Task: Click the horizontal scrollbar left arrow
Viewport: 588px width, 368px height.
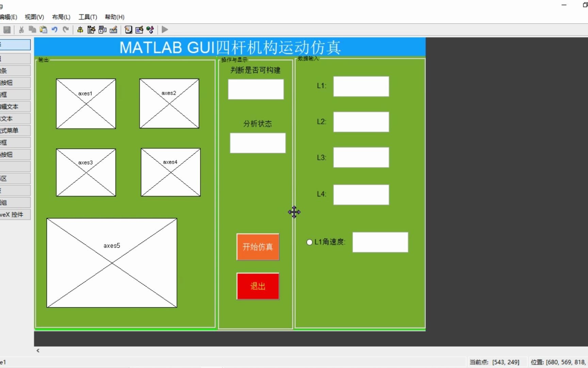Action: tap(38, 351)
